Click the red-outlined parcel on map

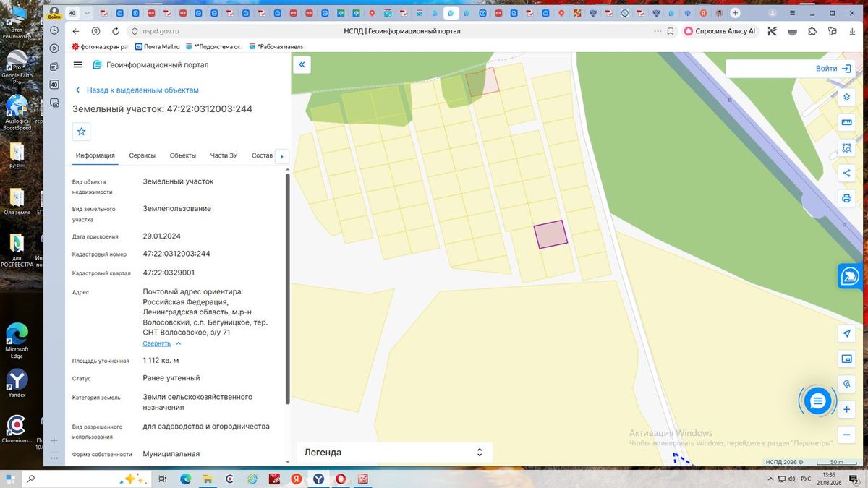pyautogui.click(x=482, y=81)
